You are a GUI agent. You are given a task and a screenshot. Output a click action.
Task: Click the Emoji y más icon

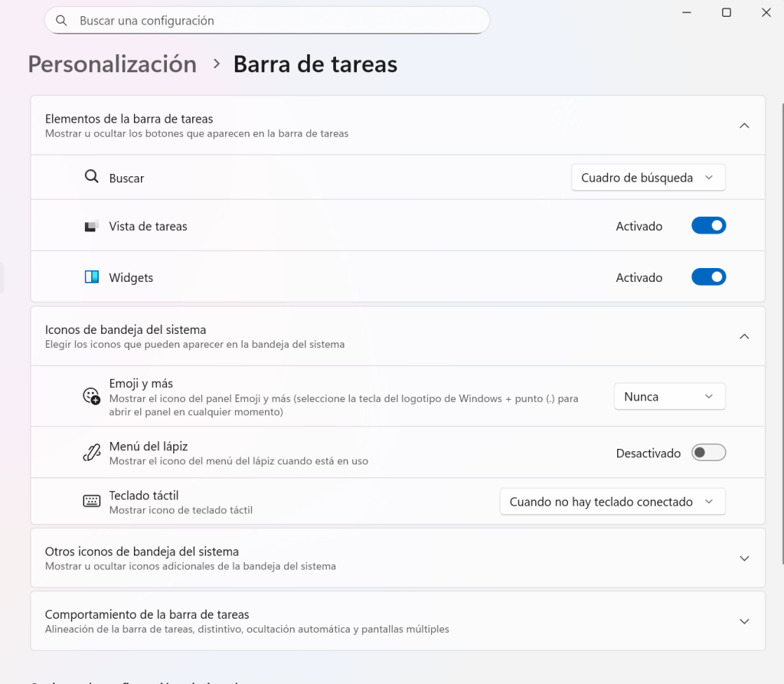(92, 396)
